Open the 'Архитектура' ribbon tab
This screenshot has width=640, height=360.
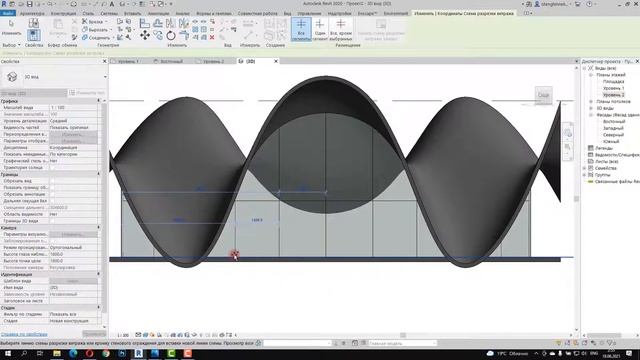coord(32,13)
